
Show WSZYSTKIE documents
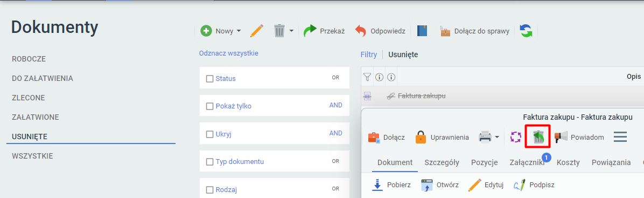[x=32, y=156]
